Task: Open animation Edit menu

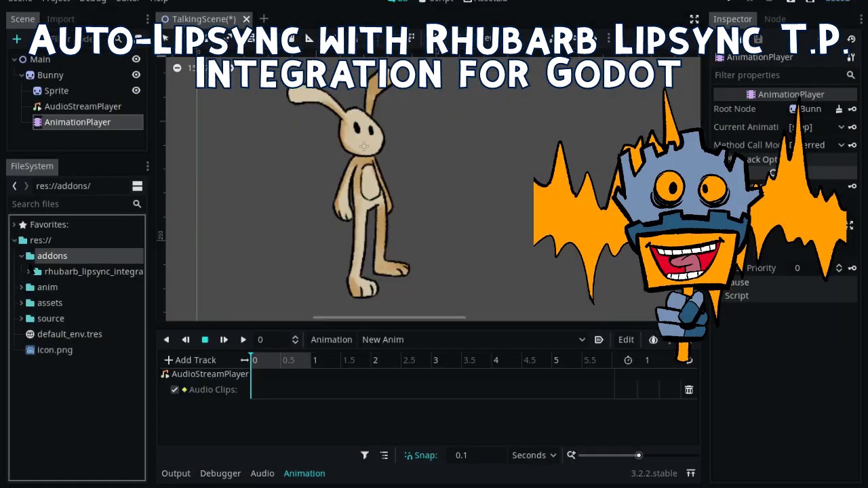Action: (x=626, y=340)
